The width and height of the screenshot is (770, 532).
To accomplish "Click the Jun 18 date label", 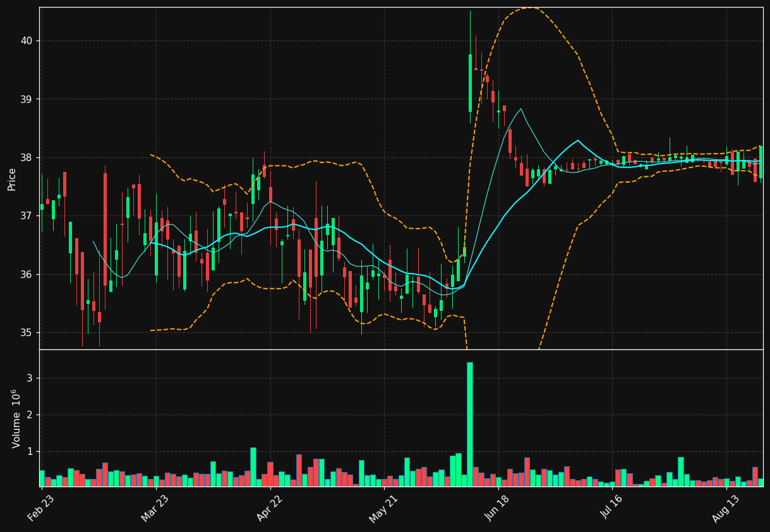I will point(497,507).
